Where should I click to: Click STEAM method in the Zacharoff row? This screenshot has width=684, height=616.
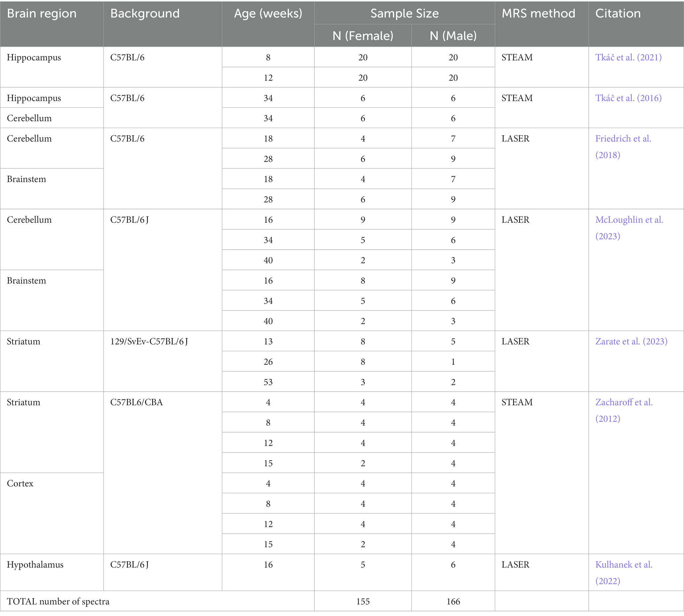517,402
